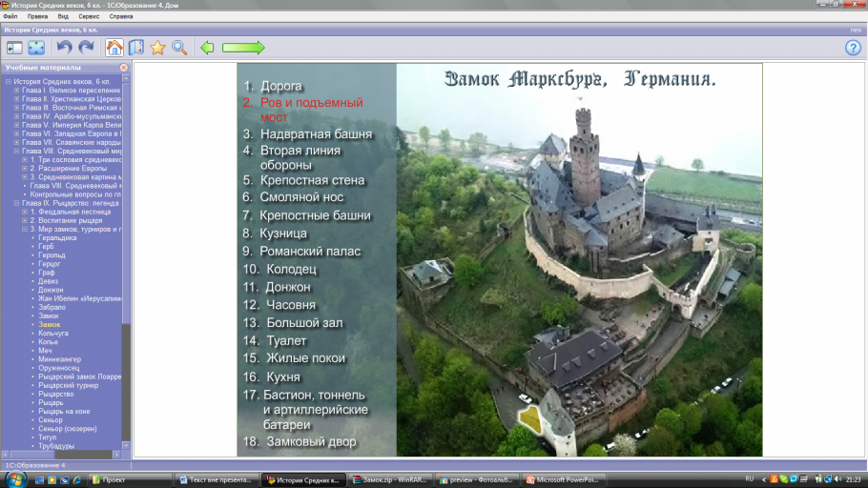Viewport: 868px width, 488px height.
Task: Open the help question mark icon
Action: [853, 48]
